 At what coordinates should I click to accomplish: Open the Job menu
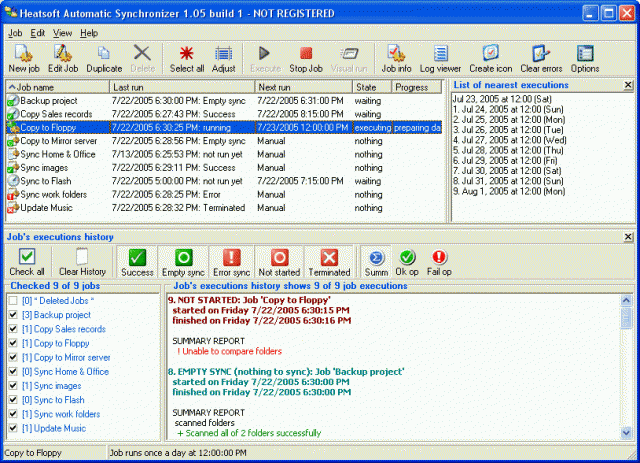pyautogui.click(x=14, y=33)
